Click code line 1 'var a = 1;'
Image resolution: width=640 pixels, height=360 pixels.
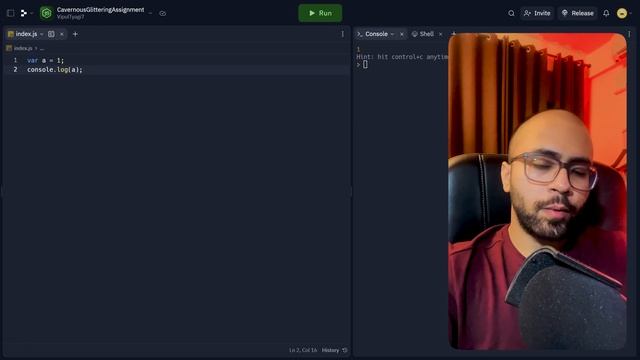tap(45, 60)
